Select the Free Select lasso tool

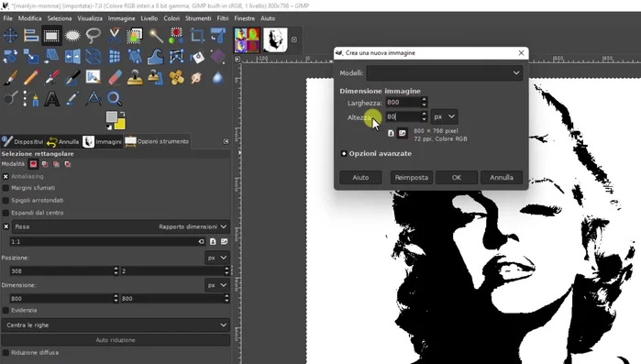(94, 36)
